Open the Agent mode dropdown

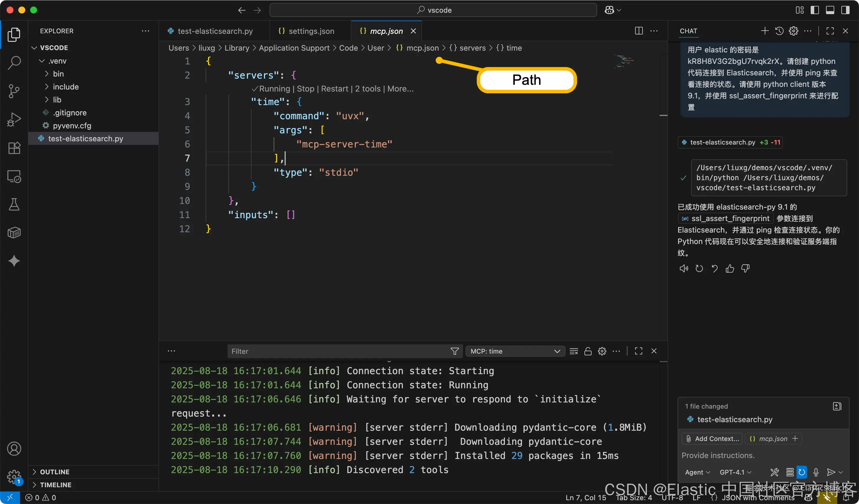coord(698,472)
